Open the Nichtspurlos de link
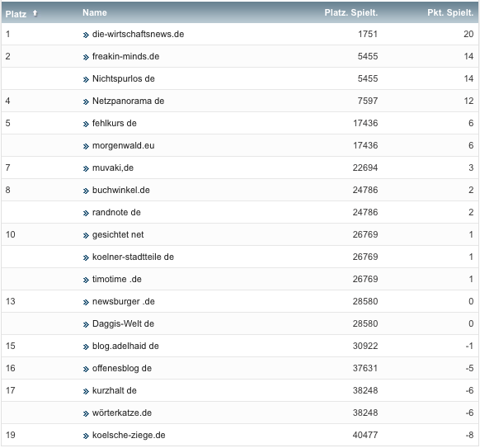This screenshot has height=448, width=480. pos(124,78)
